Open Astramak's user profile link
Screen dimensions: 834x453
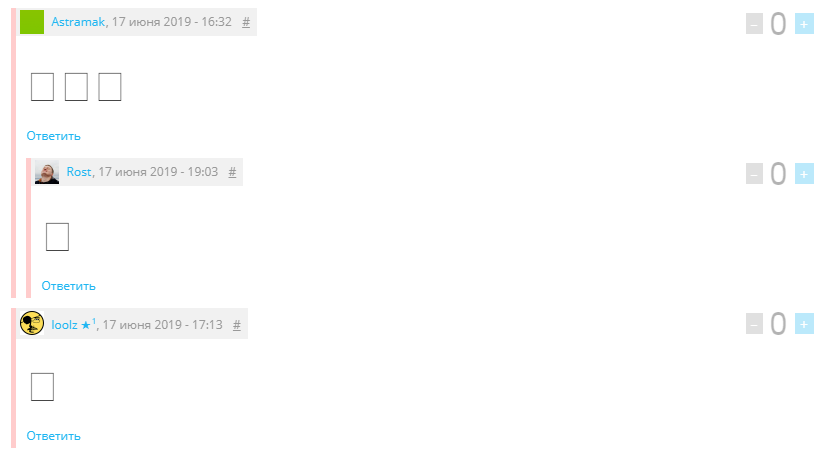coord(78,22)
